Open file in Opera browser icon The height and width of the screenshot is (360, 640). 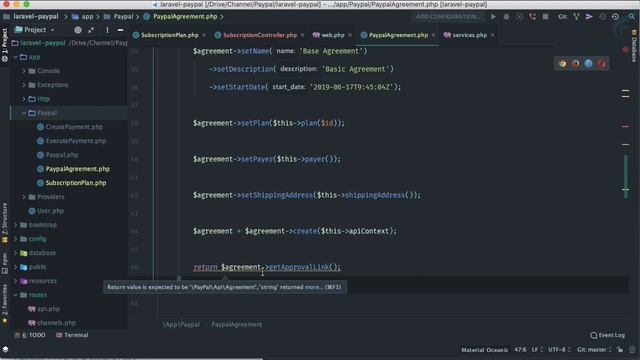point(601,63)
